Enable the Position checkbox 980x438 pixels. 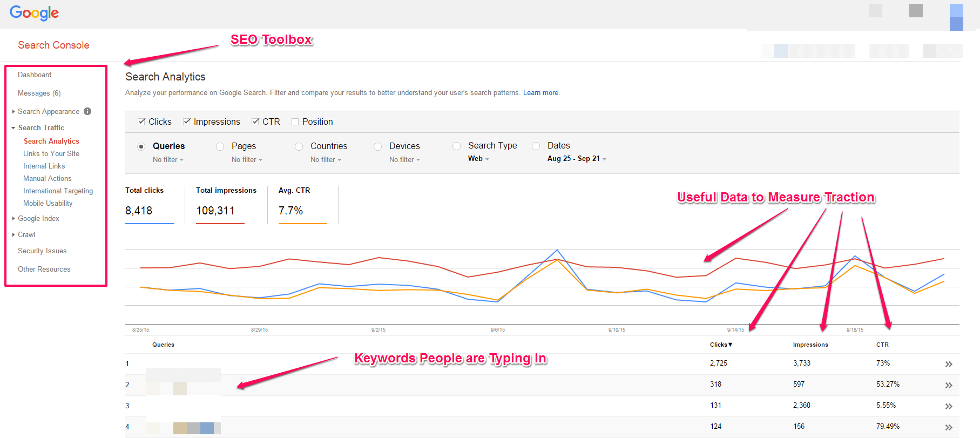pos(295,122)
